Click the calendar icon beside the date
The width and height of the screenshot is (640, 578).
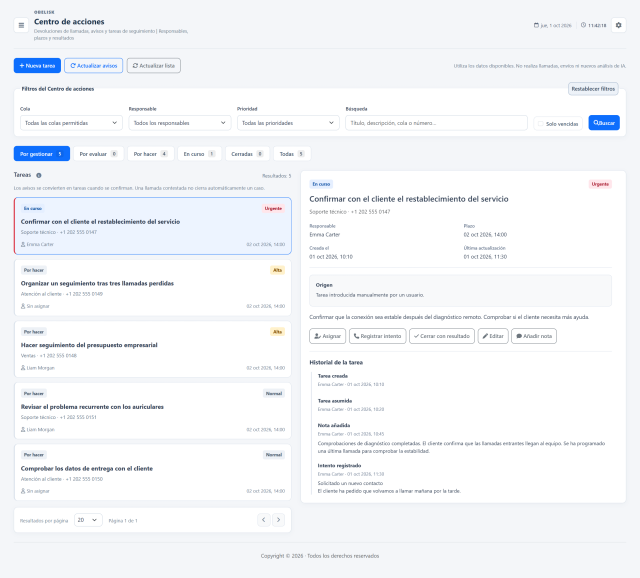point(536,25)
